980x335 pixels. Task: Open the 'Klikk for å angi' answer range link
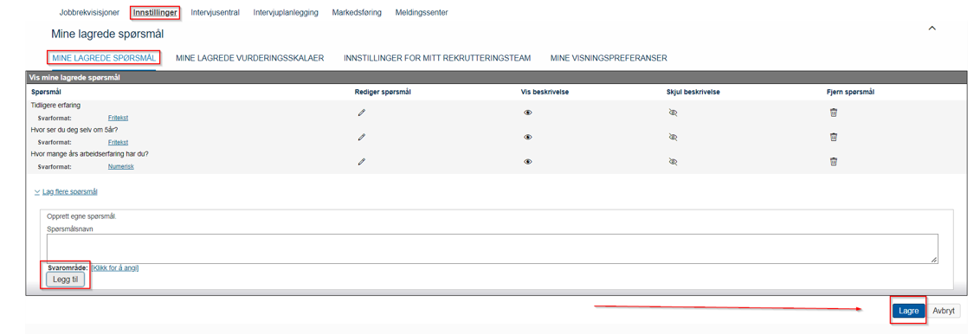pos(115,268)
